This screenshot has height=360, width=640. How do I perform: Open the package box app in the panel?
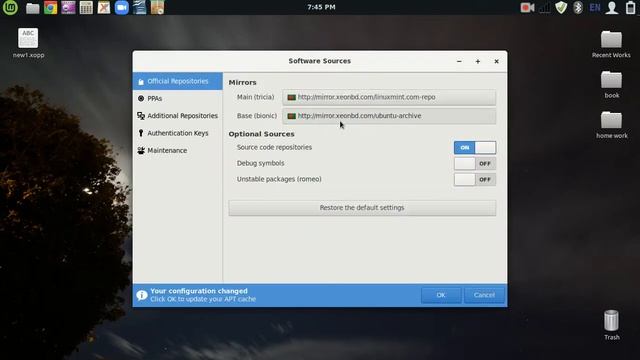[x=157, y=8]
